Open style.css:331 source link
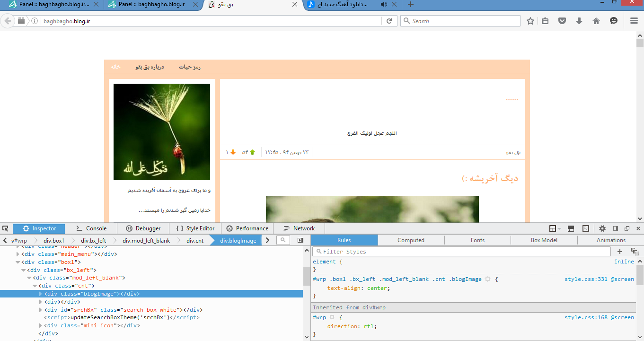 coord(585,279)
